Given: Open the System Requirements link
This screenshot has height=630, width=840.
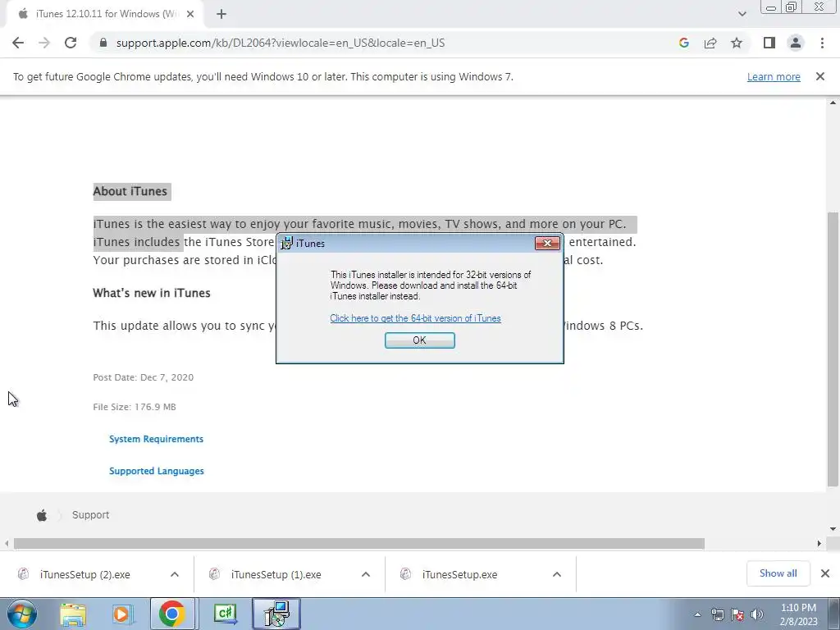Looking at the screenshot, I should [156, 439].
